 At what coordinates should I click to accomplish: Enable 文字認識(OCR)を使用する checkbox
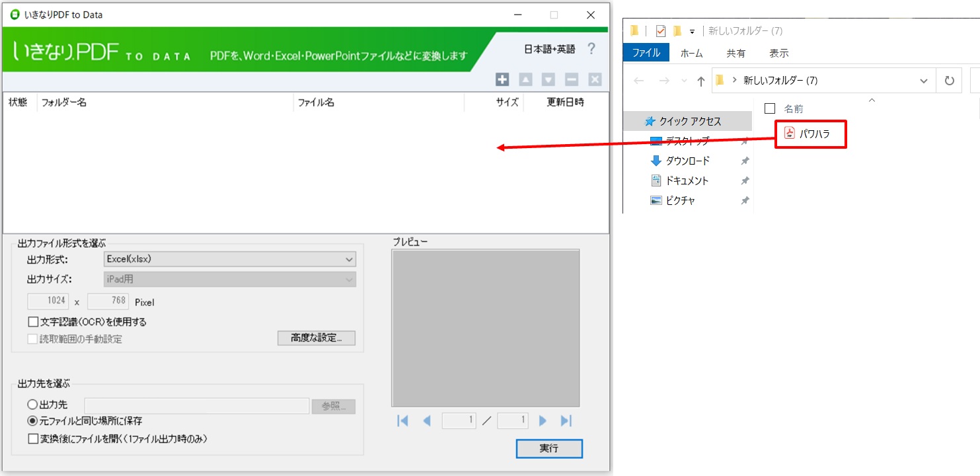(x=33, y=322)
